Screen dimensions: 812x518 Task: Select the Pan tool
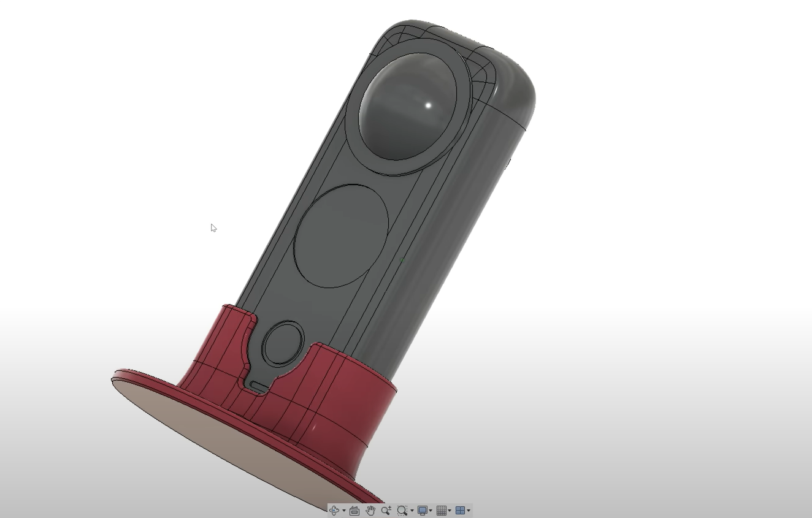pyautogui.click(x=370, y=510)
